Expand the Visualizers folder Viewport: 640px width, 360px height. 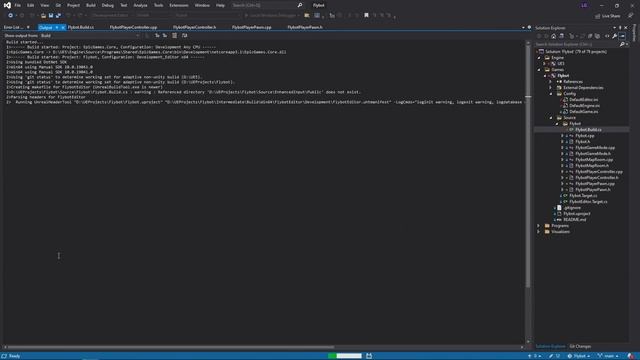539,232
